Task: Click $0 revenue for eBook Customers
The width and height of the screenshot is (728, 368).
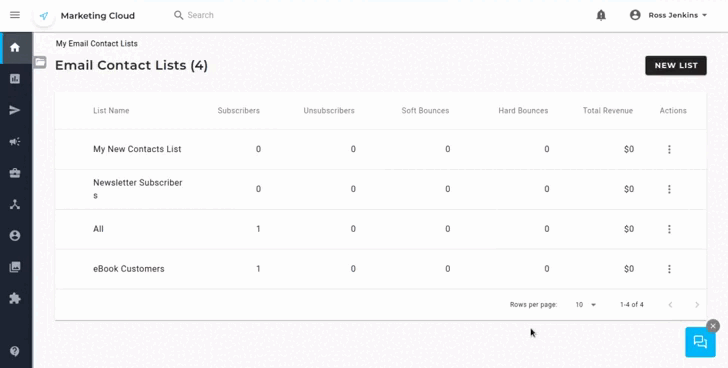Action: click(629, 269)
